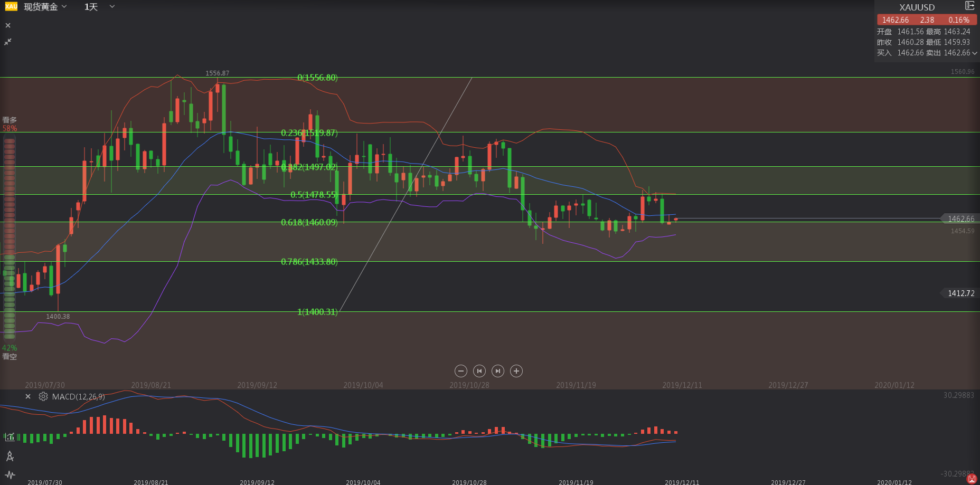Expand the XAUUSD quote details chevron
The image size is (980, 485).
point(975,53)
